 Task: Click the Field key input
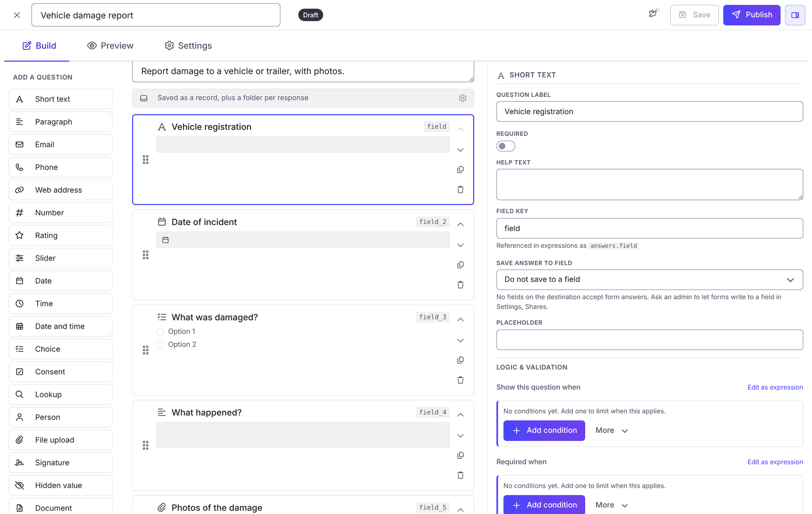[x=650, y=228]
